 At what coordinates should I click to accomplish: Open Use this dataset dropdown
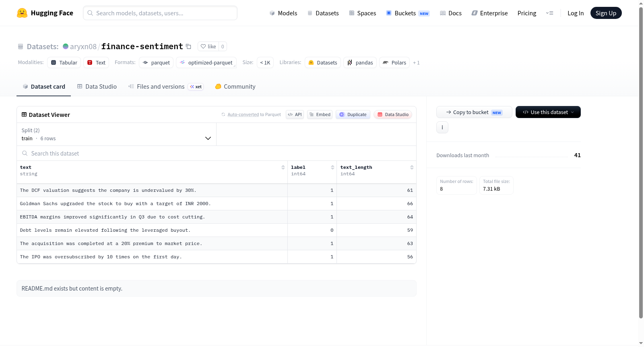click(548, 112)
